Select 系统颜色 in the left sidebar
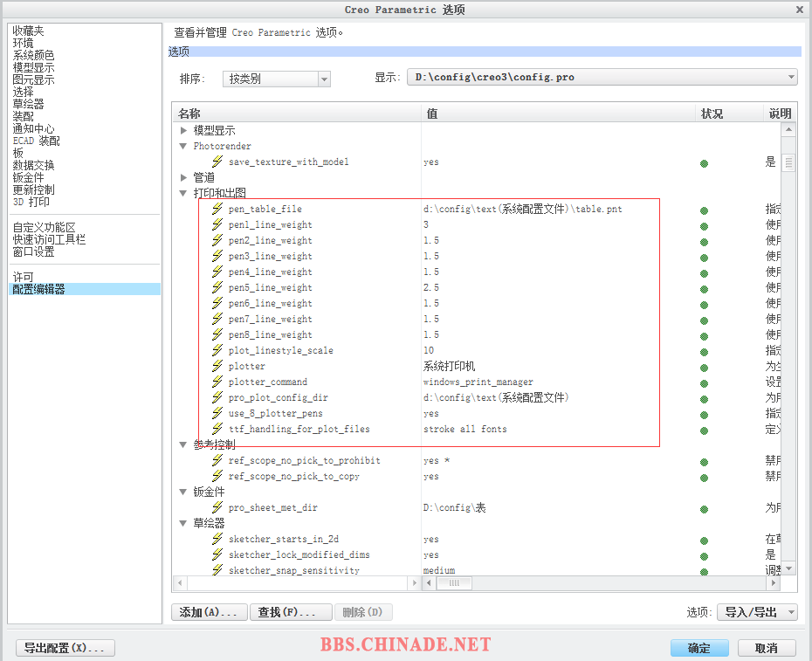Viewport: 812px width, 661px height. click(x=34, y=55)
